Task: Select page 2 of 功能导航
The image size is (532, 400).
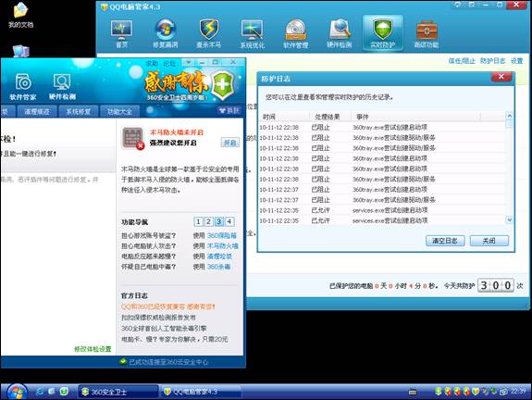Action: pos(209,221)
